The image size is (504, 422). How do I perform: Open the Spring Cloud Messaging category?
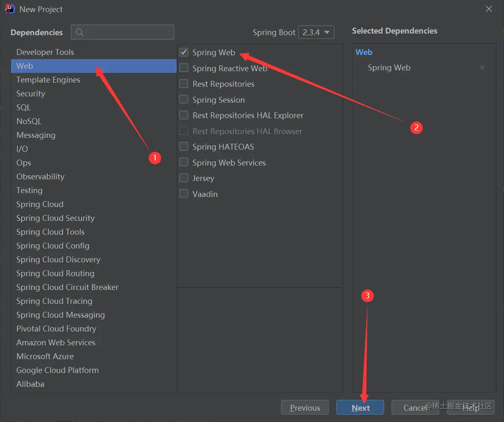coord(94,315)
